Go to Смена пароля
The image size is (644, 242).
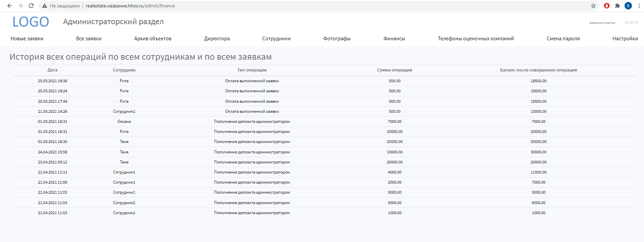pyautogui.click(x=563, y=39)
